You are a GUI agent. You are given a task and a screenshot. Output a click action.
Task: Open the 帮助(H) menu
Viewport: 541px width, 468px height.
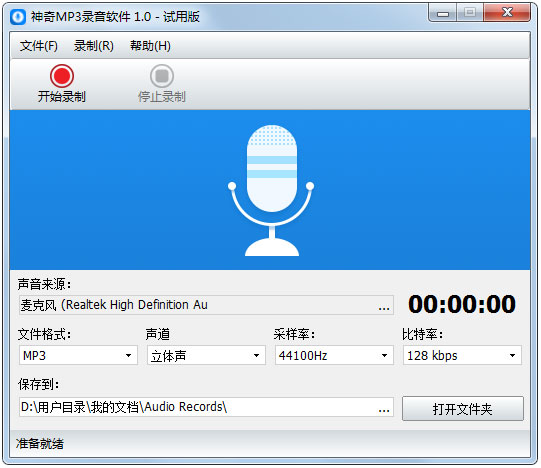point(150,46)
